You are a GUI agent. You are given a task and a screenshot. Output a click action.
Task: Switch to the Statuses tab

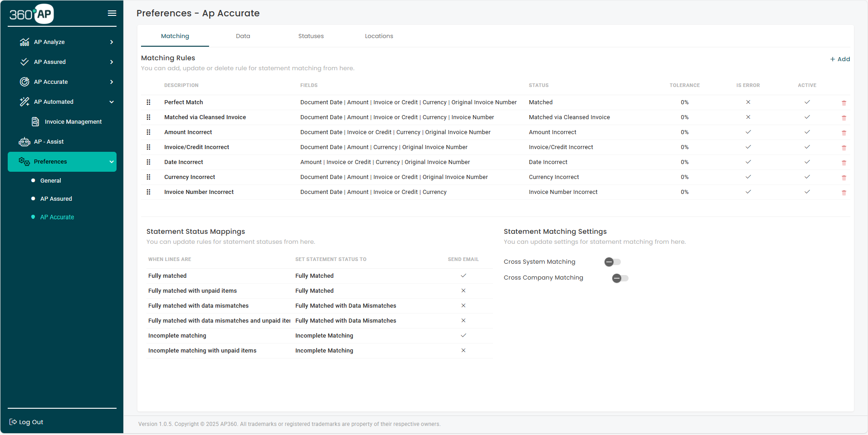311,36
